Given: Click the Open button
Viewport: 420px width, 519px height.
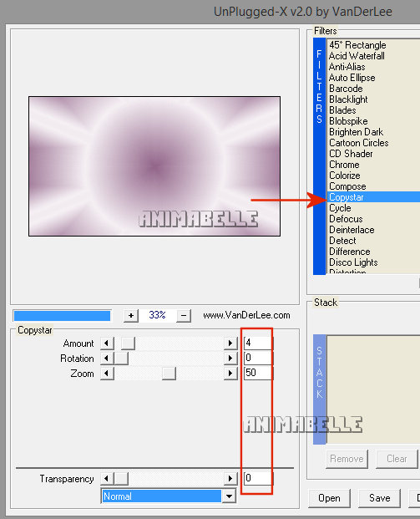Looking at the screenshot, I should [329, 498].
